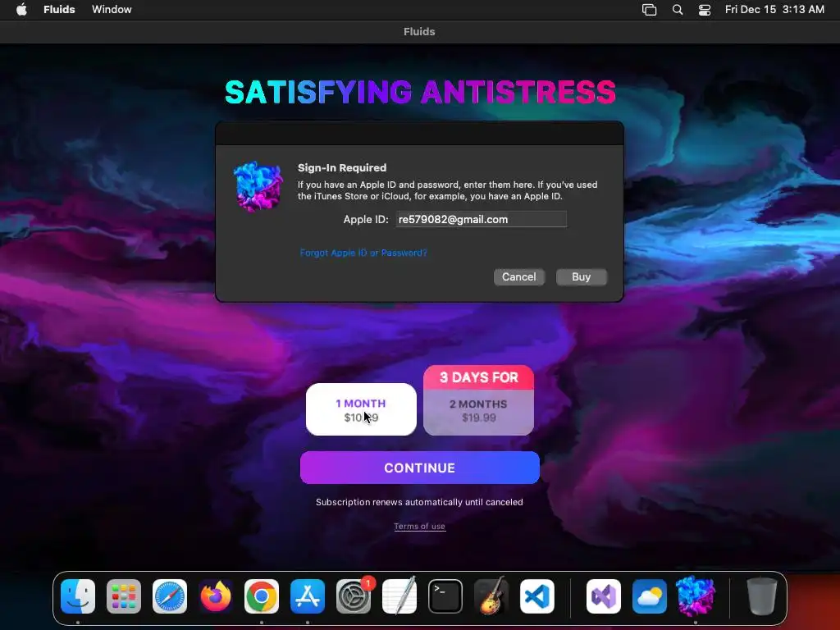Open blue Visual Studio Code dock icon

coord(537,596)
